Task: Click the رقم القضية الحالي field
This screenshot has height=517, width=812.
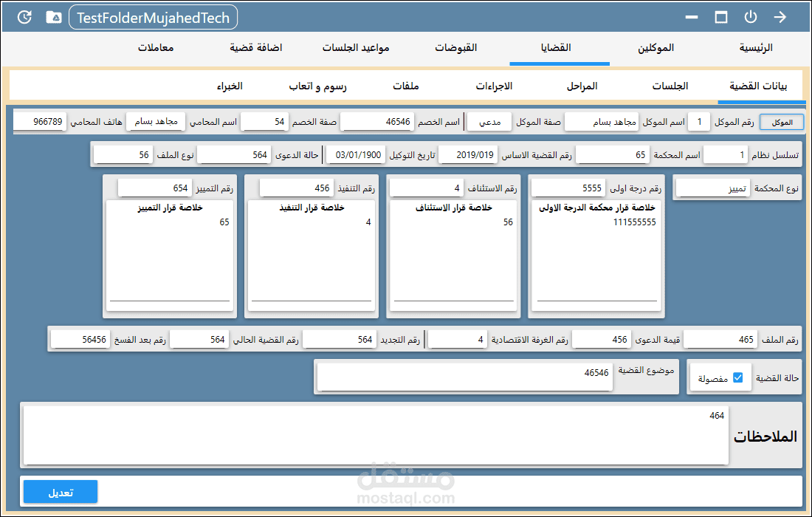Action: pos(199,339)
